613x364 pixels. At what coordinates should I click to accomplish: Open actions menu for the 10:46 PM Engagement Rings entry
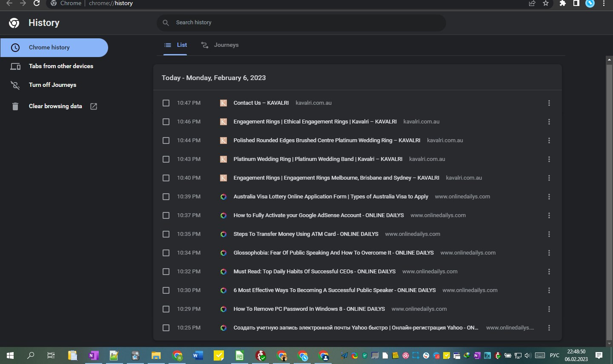pyautogui.click(x=549, y=122)
